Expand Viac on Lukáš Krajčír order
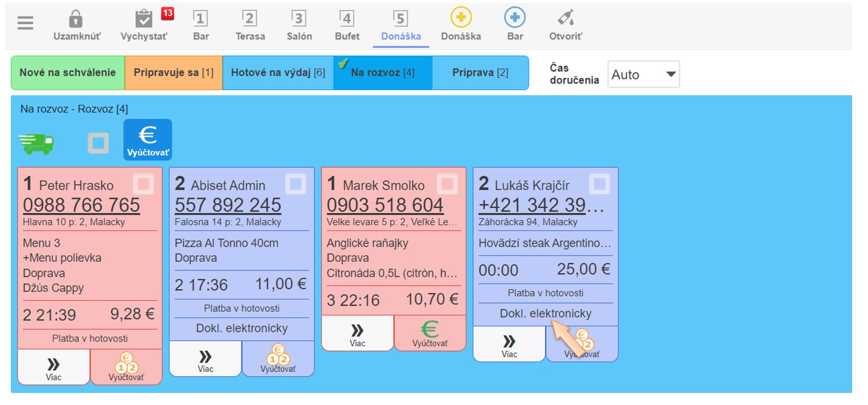 [509, 344]
